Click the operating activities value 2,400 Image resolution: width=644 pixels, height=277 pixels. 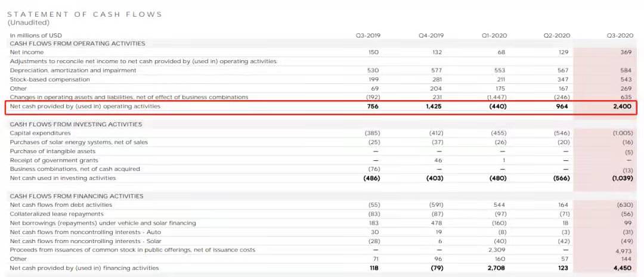click(x=622, y=107)
